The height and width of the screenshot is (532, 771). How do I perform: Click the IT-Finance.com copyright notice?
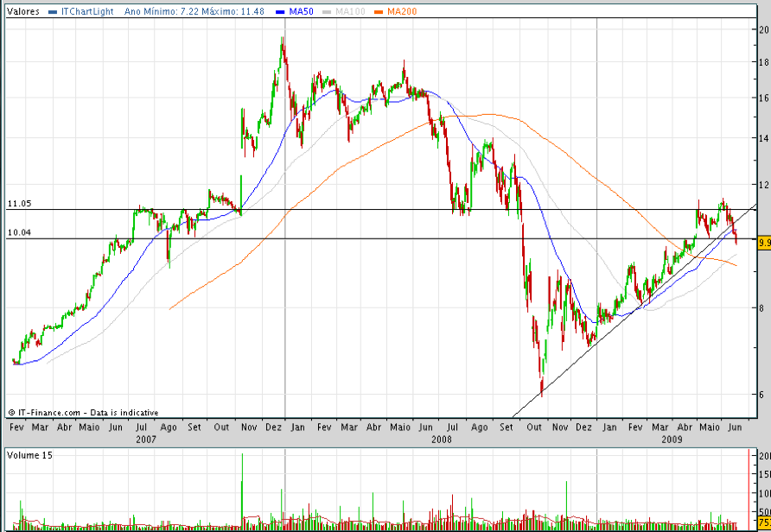84,413
